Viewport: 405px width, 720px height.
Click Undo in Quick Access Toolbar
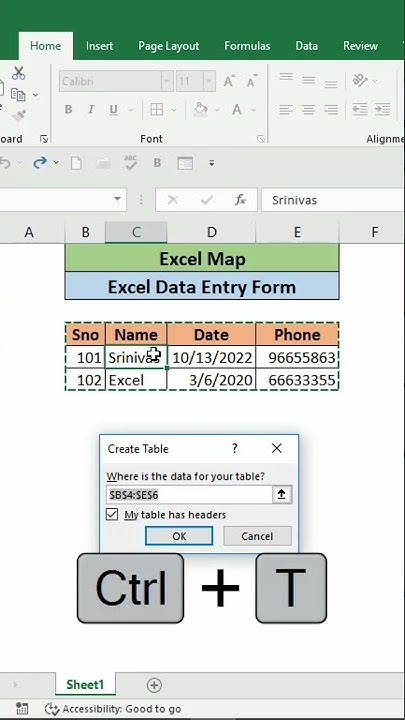pyautogui.click(x=5, y=163)
